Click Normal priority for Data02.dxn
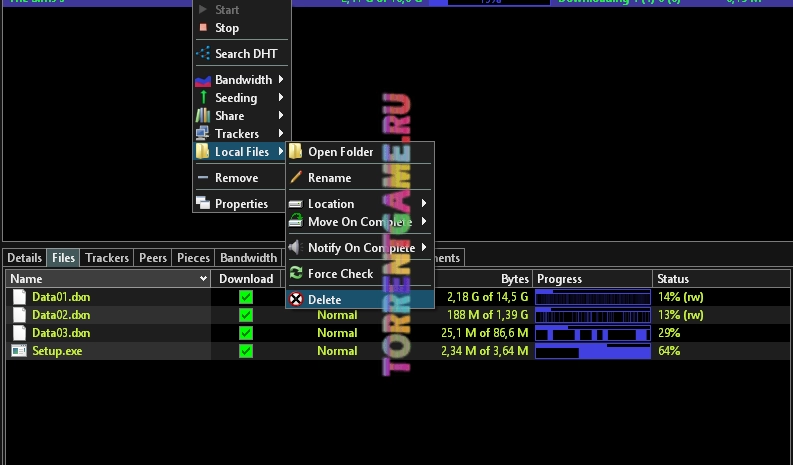793x465 pixels. click(x=337, y=315)
